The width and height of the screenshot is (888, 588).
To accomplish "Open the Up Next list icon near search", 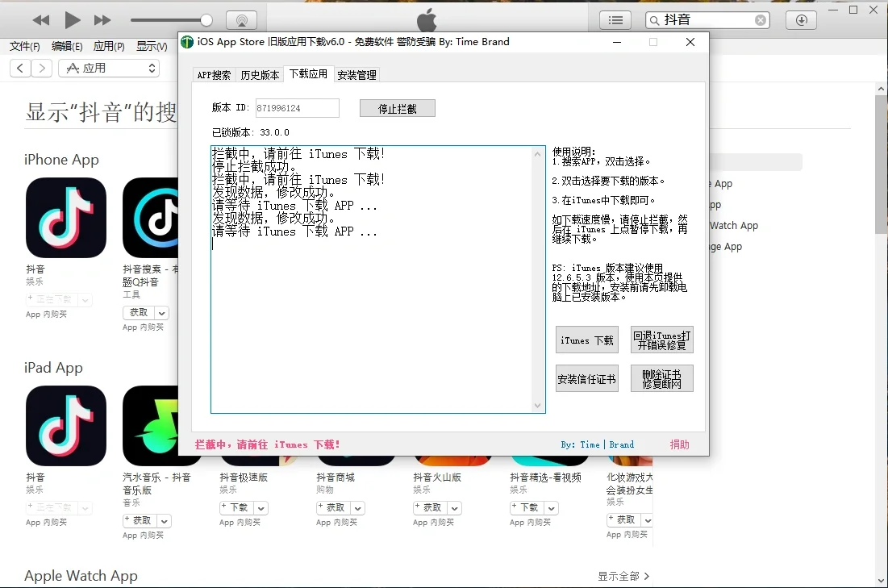I will pos(615,19).
